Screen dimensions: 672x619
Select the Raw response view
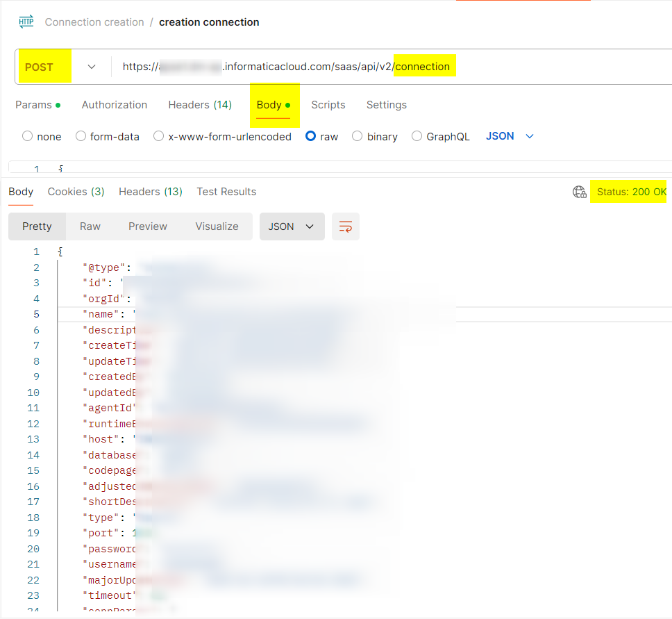[90, 226]
